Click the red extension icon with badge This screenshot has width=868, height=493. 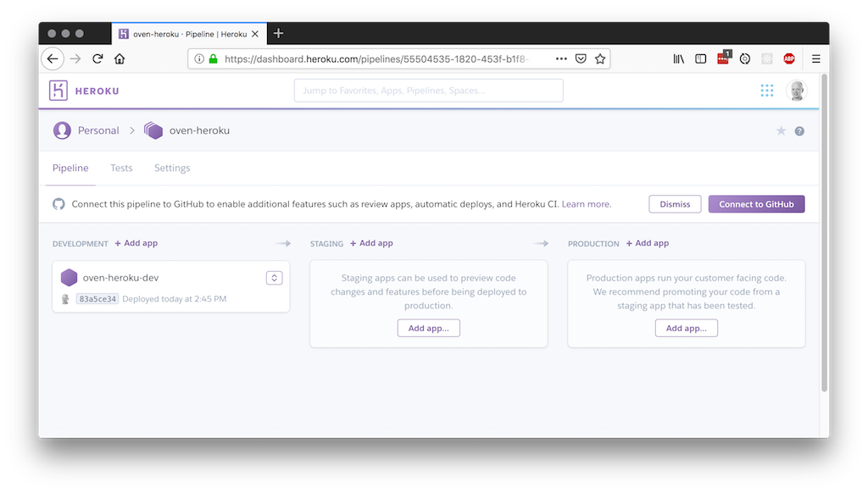[x=724, y=58]
